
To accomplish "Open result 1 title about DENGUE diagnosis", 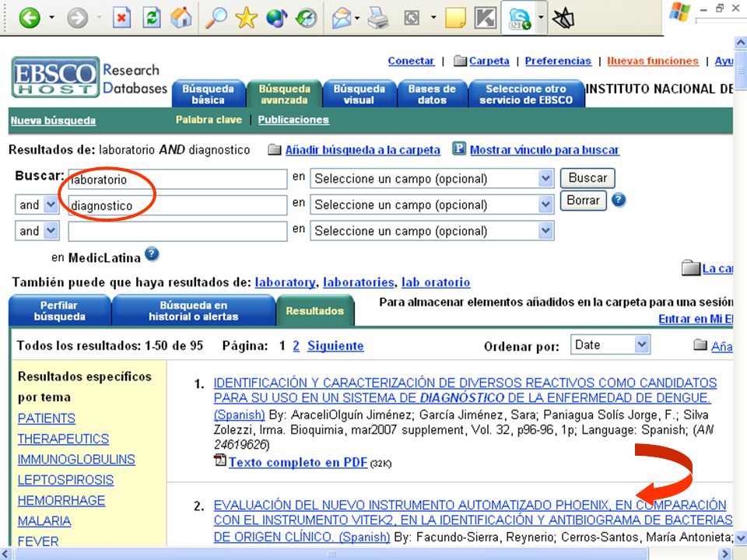I will (465, 390).
